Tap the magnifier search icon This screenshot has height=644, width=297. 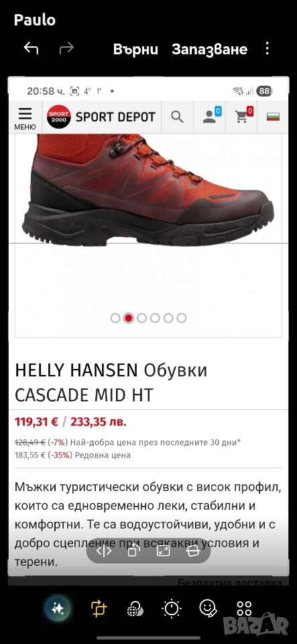[x=177, y=117]
